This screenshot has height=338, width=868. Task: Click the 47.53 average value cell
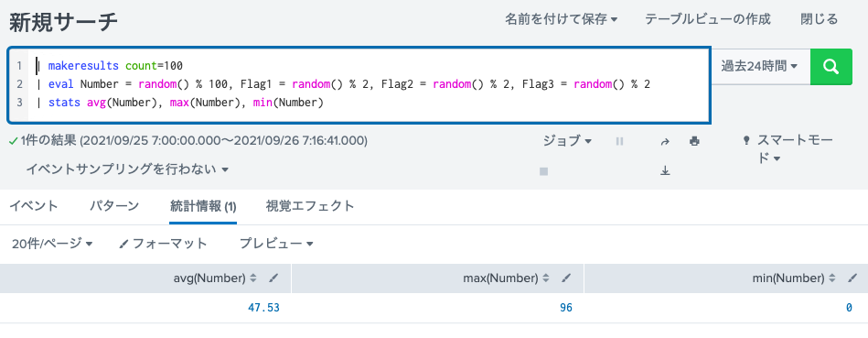(263, 308)
